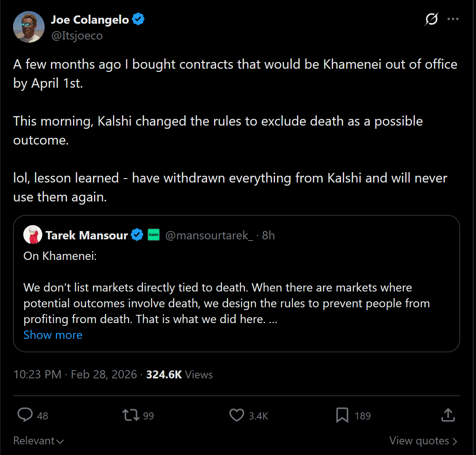This screenshot has width=476, height=455.
Task: Open the @mansourtarek_ handle
Action: point(209,235)
